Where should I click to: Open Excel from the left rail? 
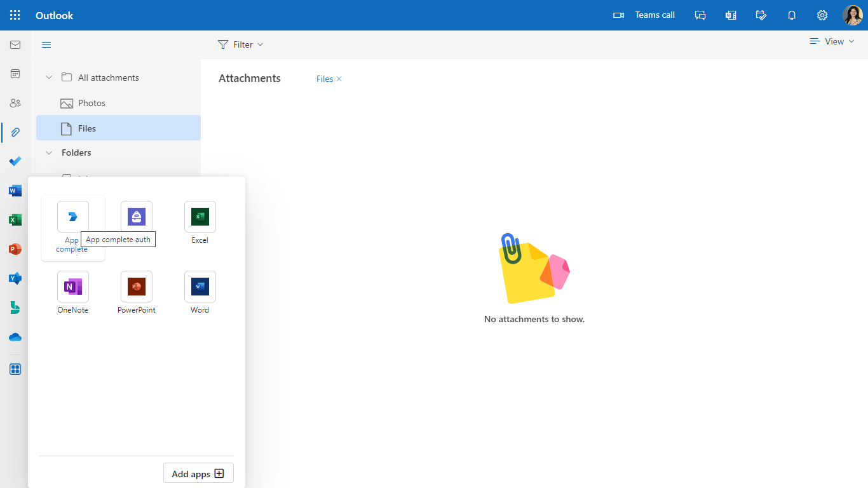click(x=15, y=220)
